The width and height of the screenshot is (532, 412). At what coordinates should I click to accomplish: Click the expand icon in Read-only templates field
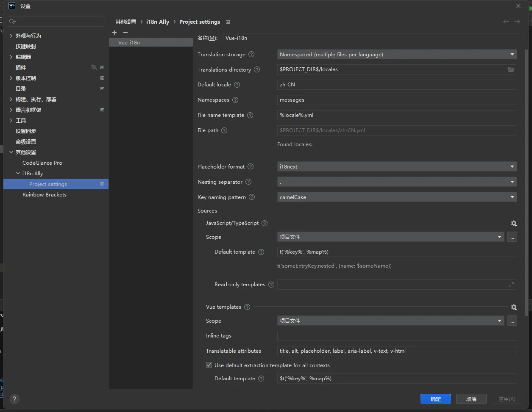click(x=511, y=285)
